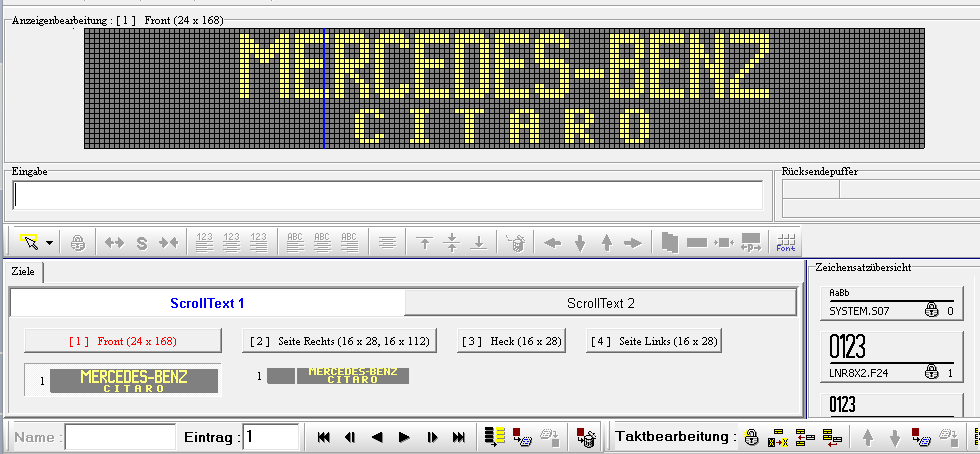
Task: Click the step-back entry button
Action: coord(351,437)
